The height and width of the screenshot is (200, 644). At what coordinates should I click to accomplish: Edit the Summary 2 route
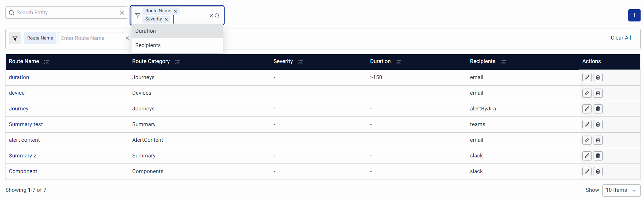pos(587,156)
